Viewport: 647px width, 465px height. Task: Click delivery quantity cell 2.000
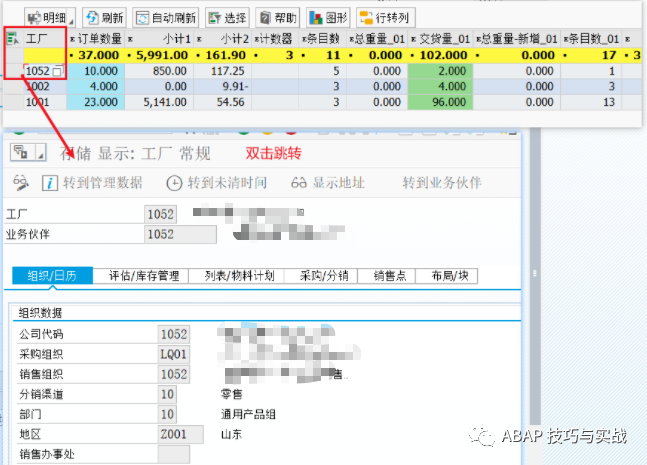tap(440, 71)
